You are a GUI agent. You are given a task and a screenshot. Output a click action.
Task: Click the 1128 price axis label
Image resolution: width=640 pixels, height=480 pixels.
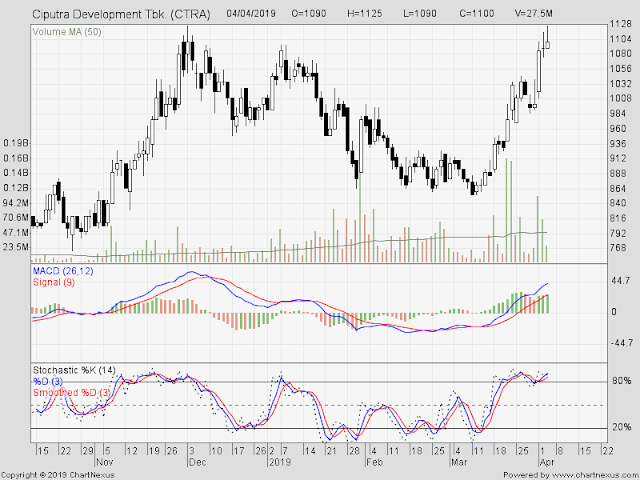pos(620,24)
